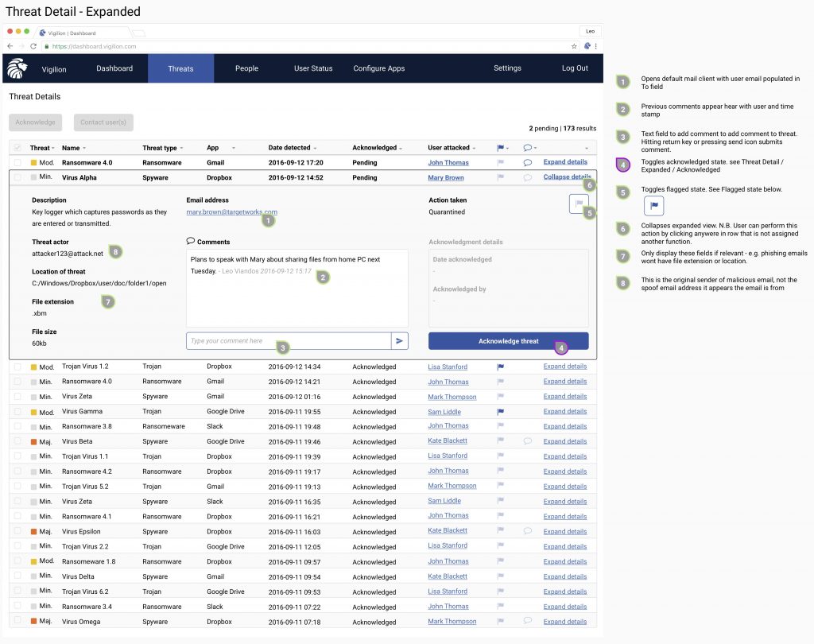Click the mary.brown@targetworks.com email link
Viewport: 814px width, 644px height.
(x=231, y=212)
